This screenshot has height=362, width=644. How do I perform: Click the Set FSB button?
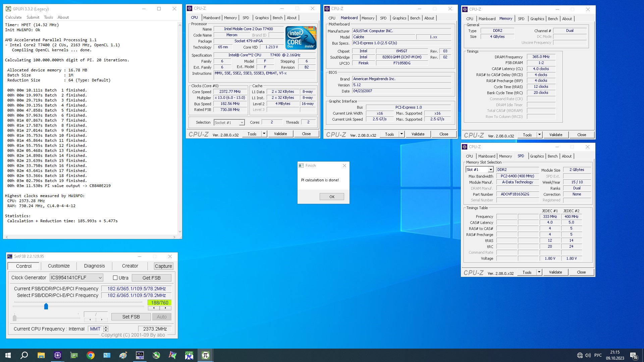pyautogui.click(x=131, y=317)
